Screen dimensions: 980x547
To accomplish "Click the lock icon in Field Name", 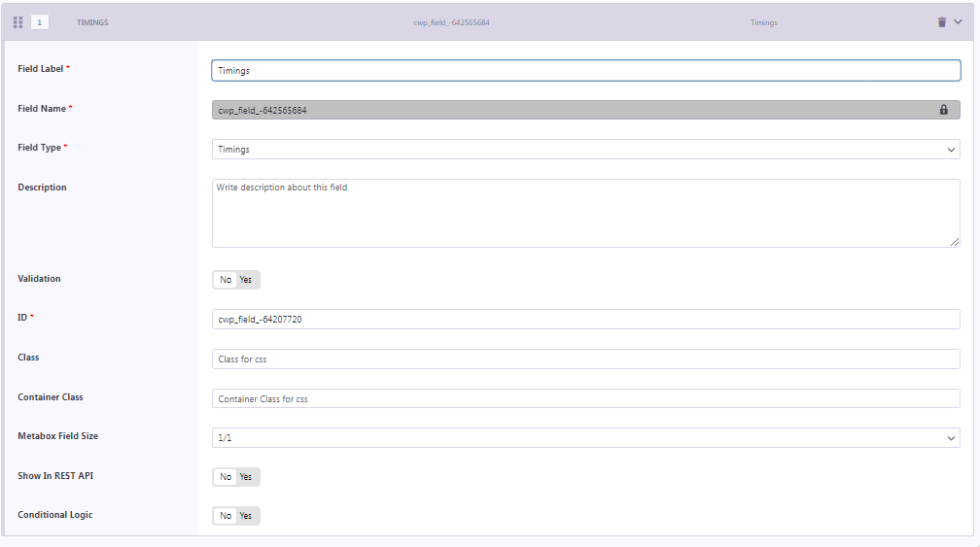I will [x=944, y=110].
